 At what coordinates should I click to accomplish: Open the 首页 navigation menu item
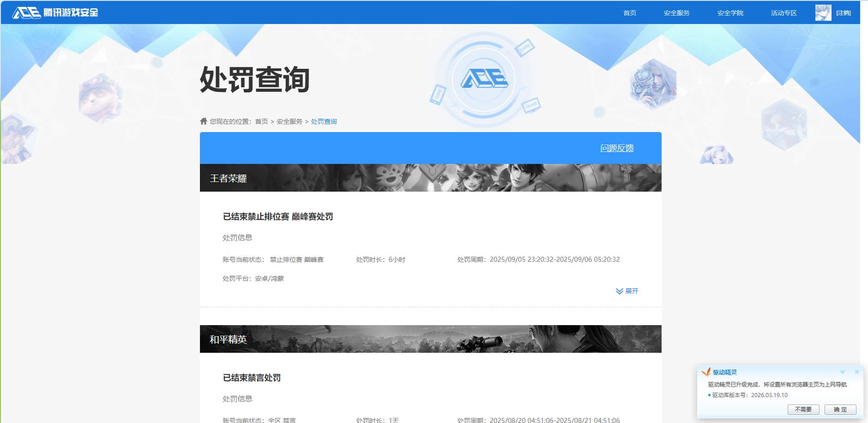click(629, 13)
